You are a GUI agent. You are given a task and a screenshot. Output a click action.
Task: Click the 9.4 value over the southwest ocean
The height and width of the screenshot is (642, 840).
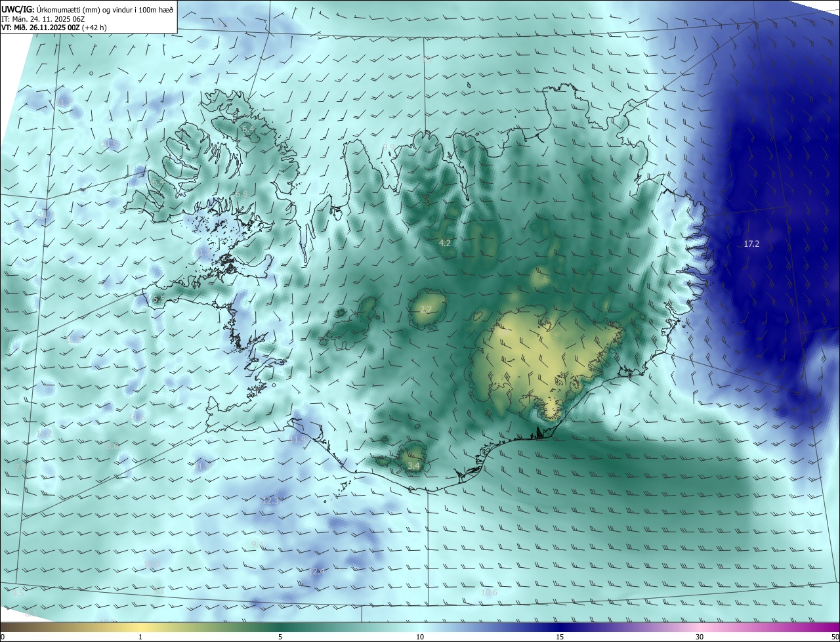(257, 545)
